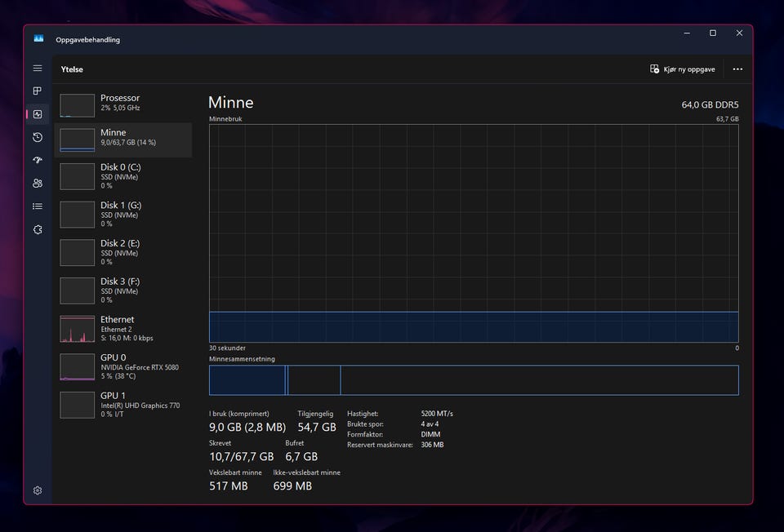Image resolution: width=784 pixels, height=532 pixels.
Task: Select Disk 1 (G:) in the list
Action: click(123, 214)
